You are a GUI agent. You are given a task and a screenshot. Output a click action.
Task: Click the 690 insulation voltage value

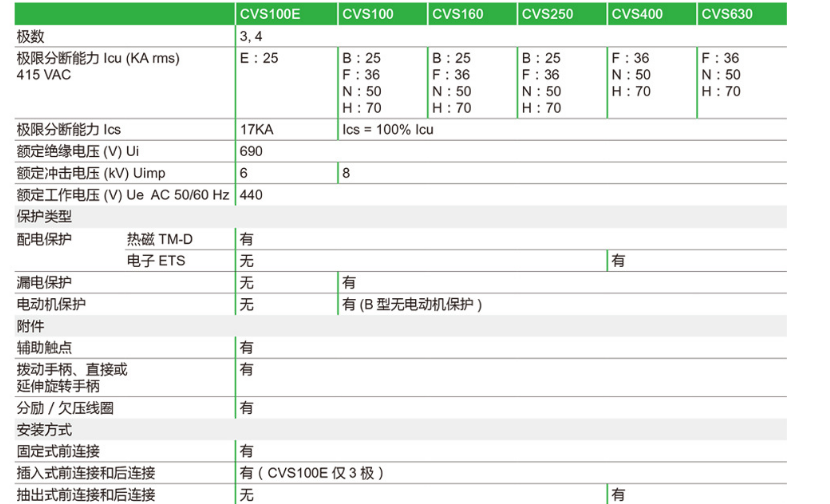tap(251, 151)
